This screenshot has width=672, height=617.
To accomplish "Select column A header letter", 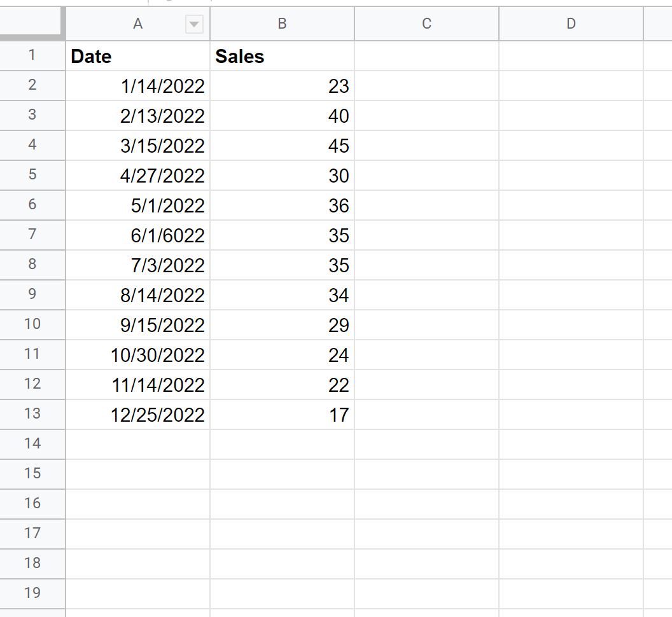I will [x=137, y=24].
